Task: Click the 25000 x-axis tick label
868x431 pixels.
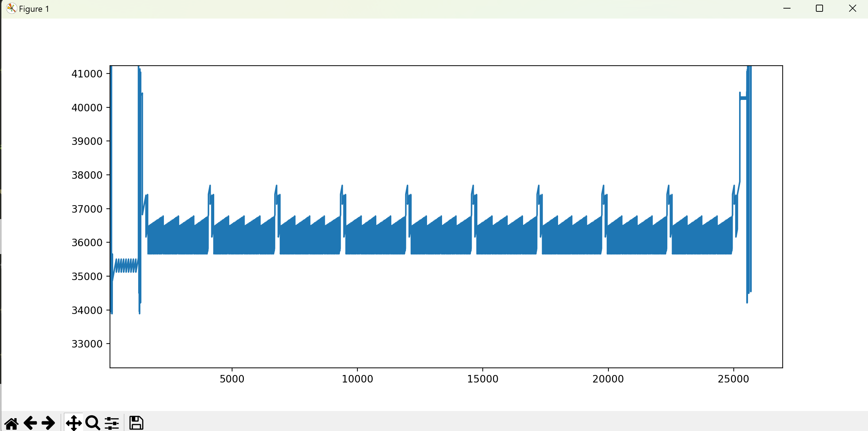Action: click(x=733, y=379)
